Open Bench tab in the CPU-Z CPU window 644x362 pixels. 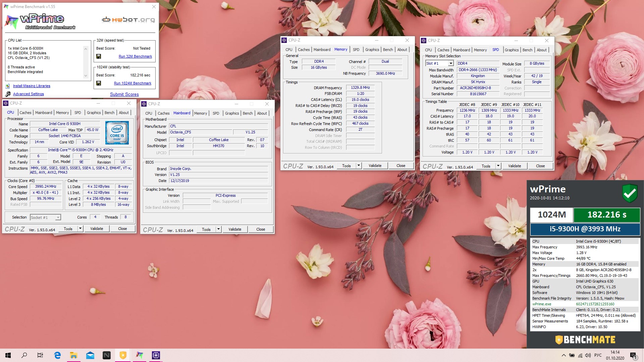110,113
